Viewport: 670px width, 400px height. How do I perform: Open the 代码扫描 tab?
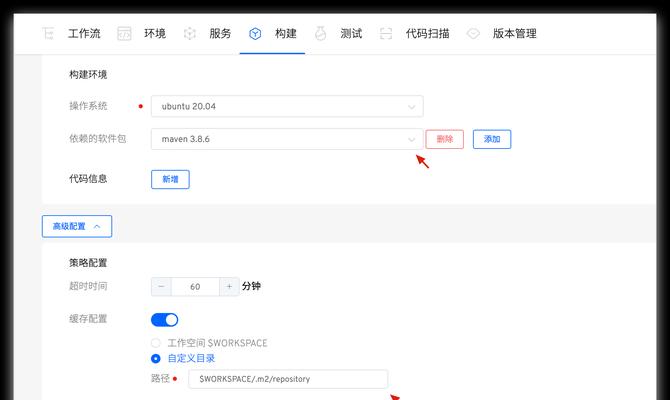click(428, 33)
